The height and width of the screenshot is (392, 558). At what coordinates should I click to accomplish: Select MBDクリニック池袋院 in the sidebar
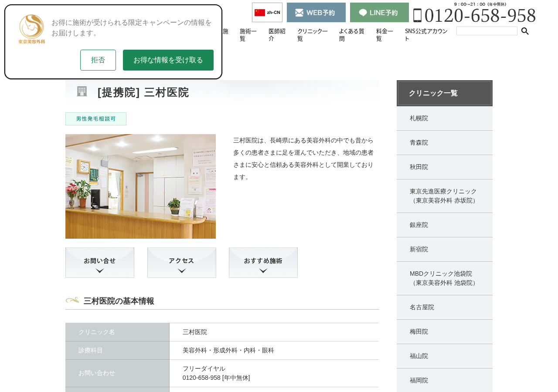445,278
